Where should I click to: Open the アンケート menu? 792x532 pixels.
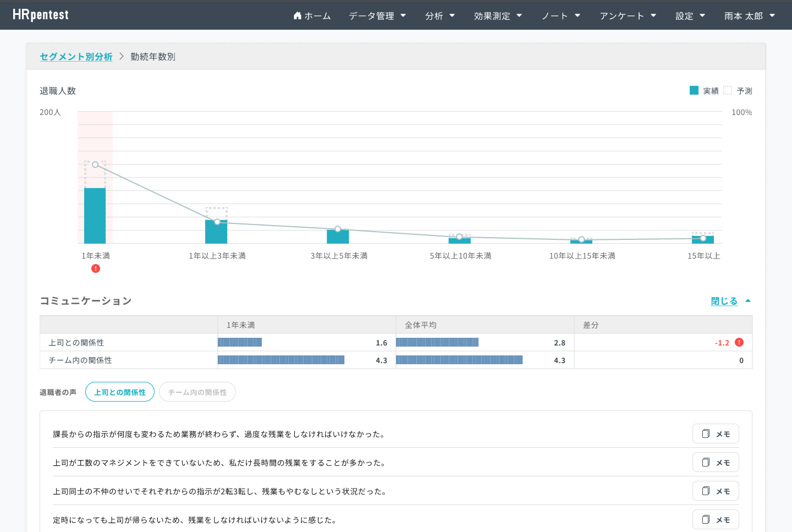[x=628, y=16]
